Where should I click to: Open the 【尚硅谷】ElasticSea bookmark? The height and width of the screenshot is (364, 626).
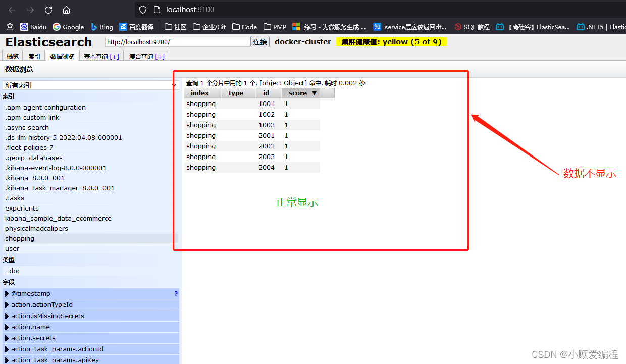pos(533,27)
